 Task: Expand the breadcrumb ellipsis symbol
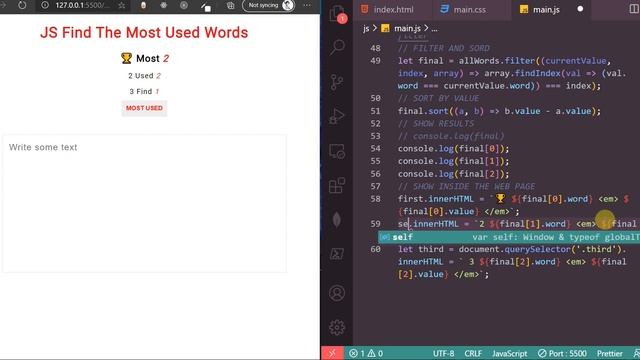point(434,29)
